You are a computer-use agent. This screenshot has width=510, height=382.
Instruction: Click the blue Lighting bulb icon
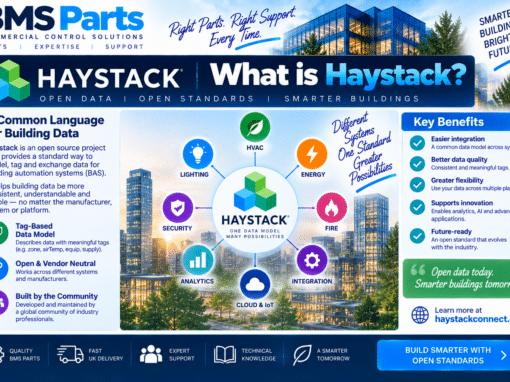click(x=198, y=154)
